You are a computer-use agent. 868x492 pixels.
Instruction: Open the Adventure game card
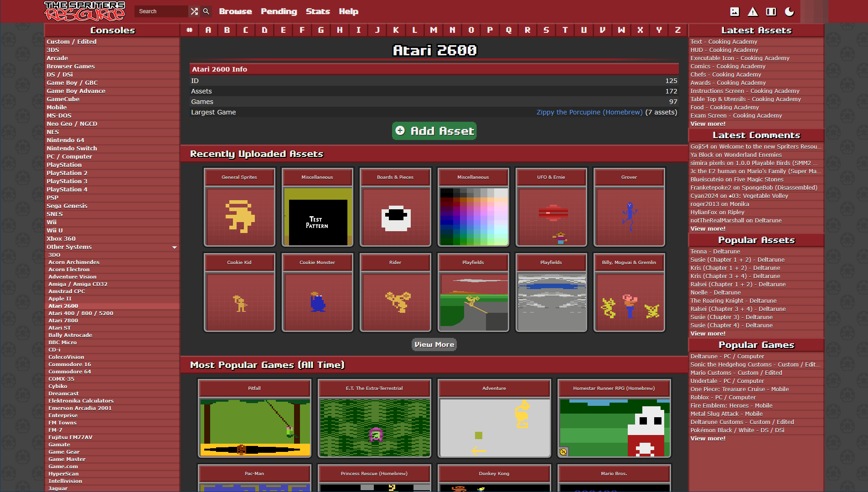point(494,418)
